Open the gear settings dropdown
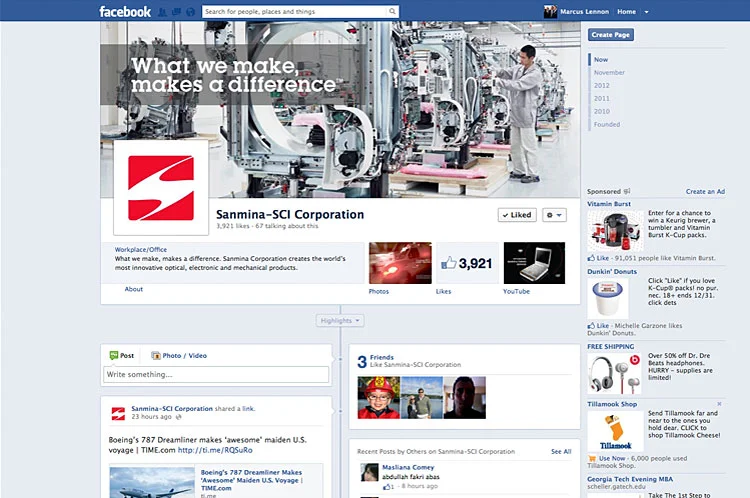 point(554,215)
